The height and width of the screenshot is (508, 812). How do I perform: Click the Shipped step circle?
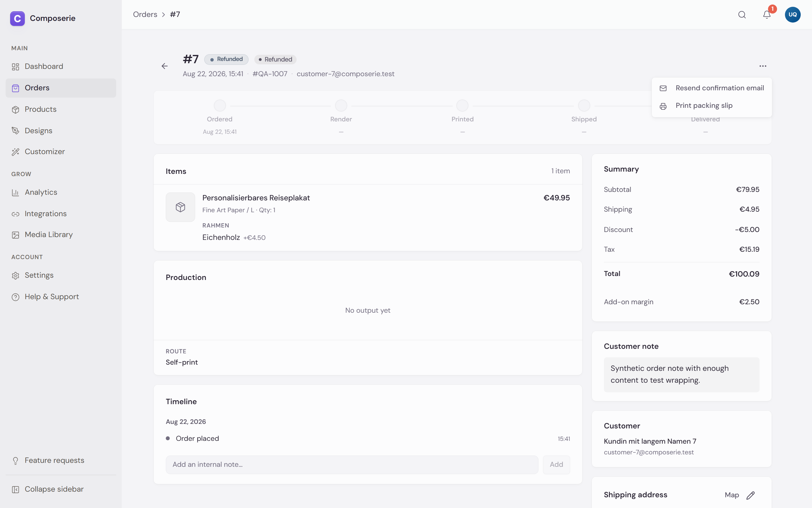[584, 106]
